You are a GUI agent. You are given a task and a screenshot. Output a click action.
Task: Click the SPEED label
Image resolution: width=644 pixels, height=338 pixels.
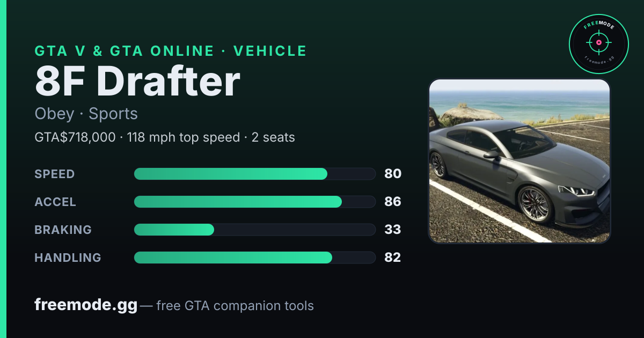[55, 174]
